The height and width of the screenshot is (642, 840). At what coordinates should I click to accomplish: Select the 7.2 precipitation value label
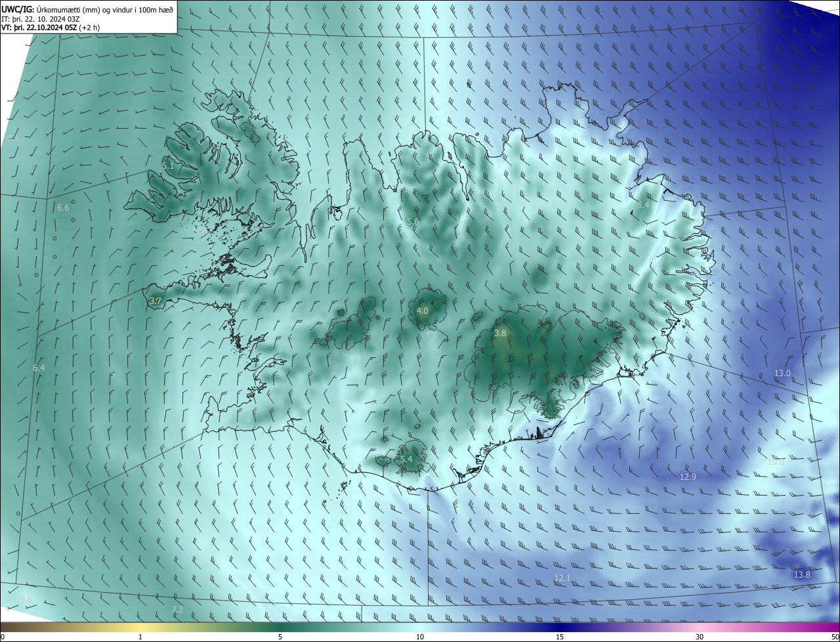pyautogui.click(x=177, y=610)
